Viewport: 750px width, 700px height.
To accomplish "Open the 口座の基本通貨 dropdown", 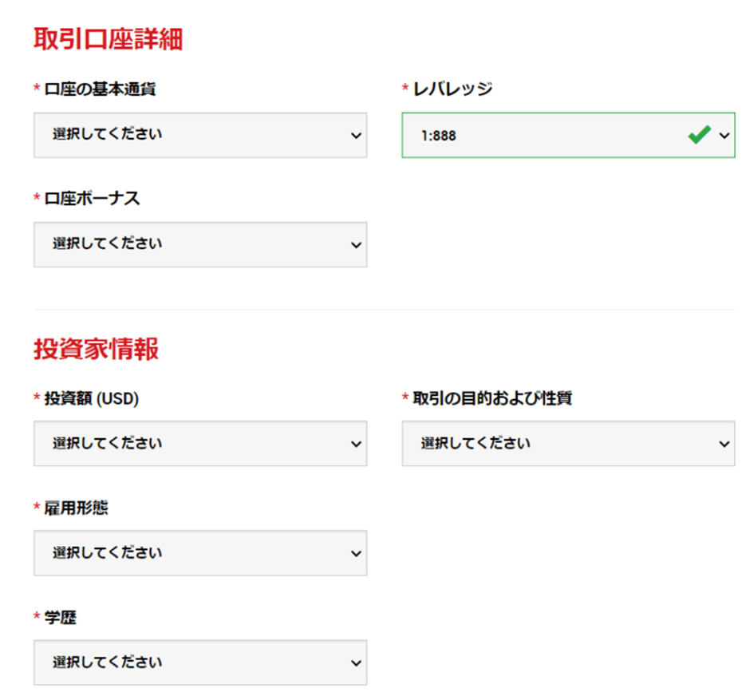I will [x=200, y=135].
